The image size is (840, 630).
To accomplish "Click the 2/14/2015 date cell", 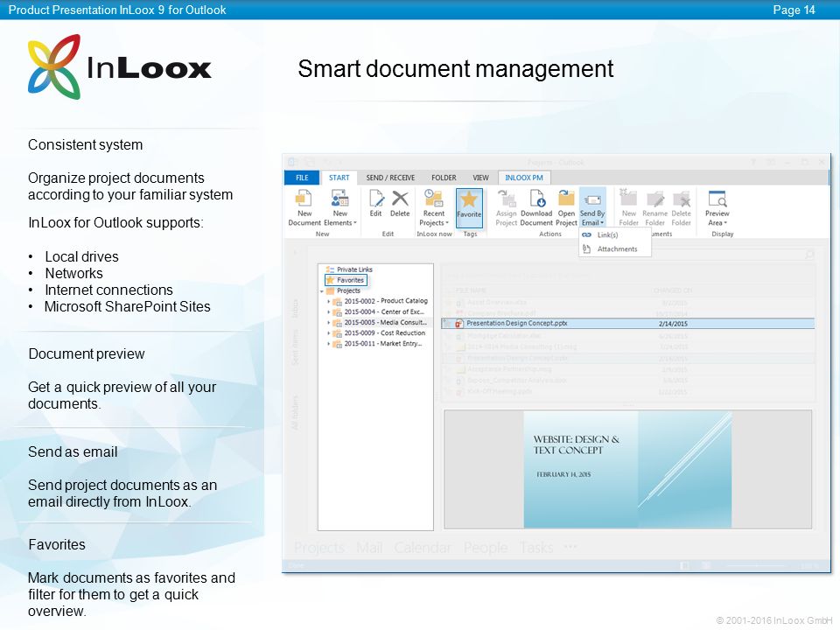I will point(673,324).
